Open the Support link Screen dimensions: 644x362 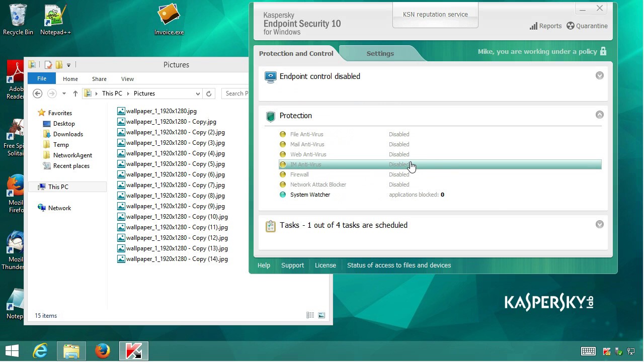pyautogui.click(x=292, y=265)
